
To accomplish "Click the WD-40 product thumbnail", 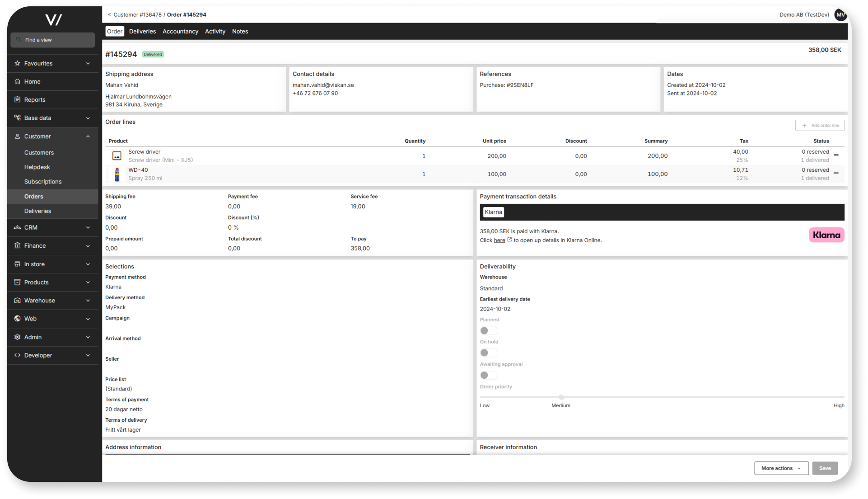I will [x=117, y=174].
